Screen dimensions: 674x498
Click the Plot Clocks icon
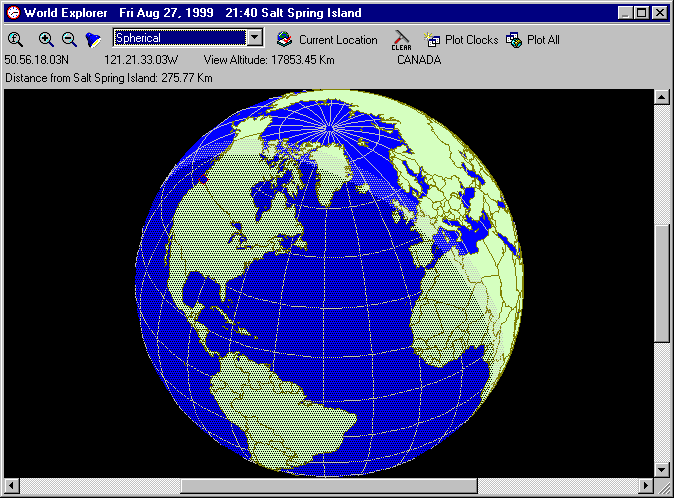(432, 40)
